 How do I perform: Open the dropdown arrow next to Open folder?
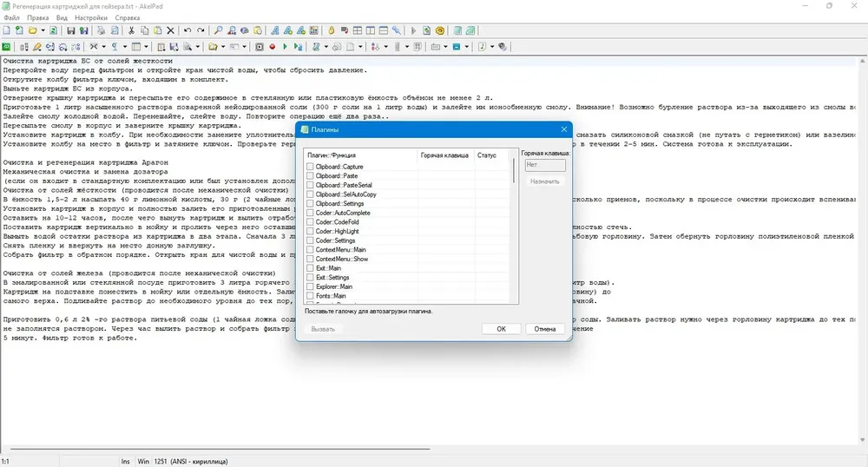click(43, 31)
